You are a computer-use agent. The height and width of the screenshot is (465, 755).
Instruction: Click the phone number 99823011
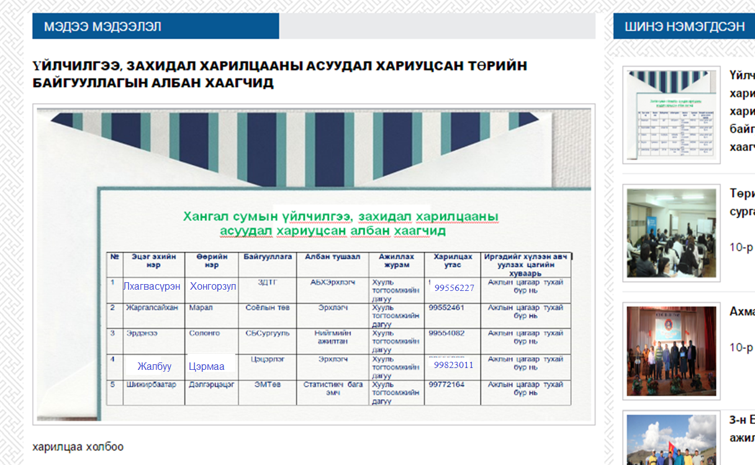pyautogui.click(x=453, y=366)
